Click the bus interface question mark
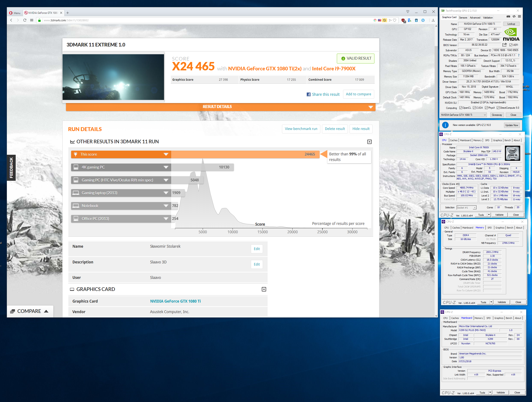The height and width of the screenshot is (402, 532). [x=518, y=55]
